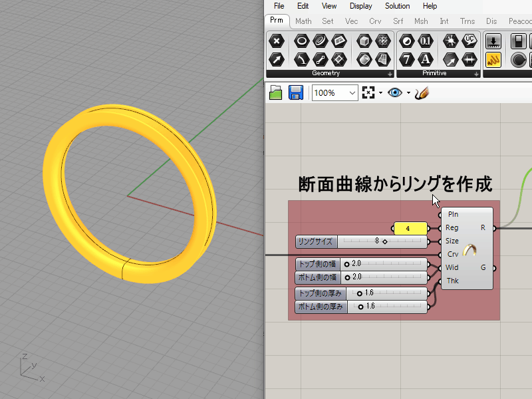Switch to the Math component tab

[303, 21]
